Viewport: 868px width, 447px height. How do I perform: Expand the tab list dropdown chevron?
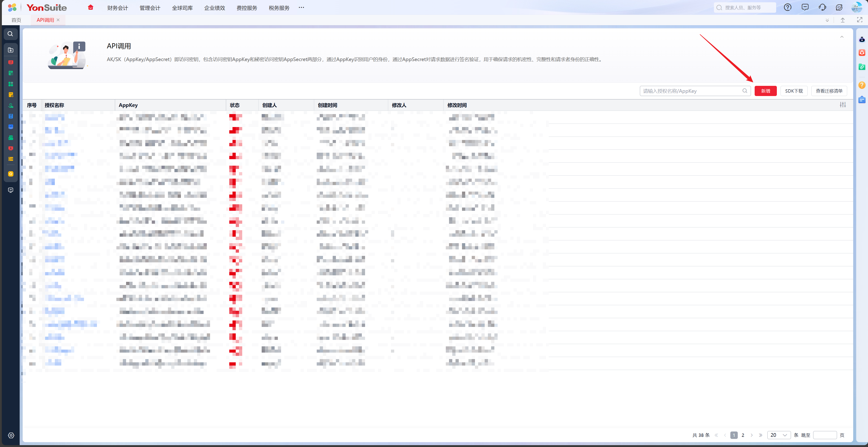[827, 20]
